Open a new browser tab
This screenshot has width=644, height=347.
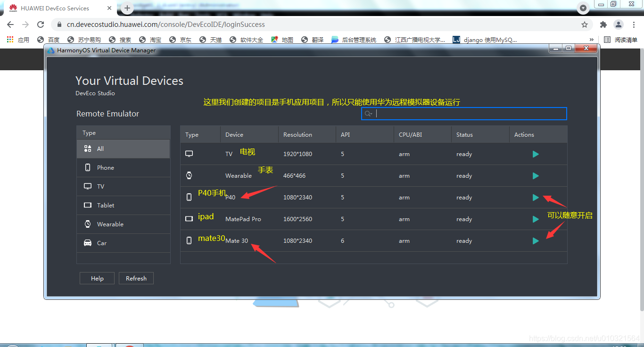point(127,8)
